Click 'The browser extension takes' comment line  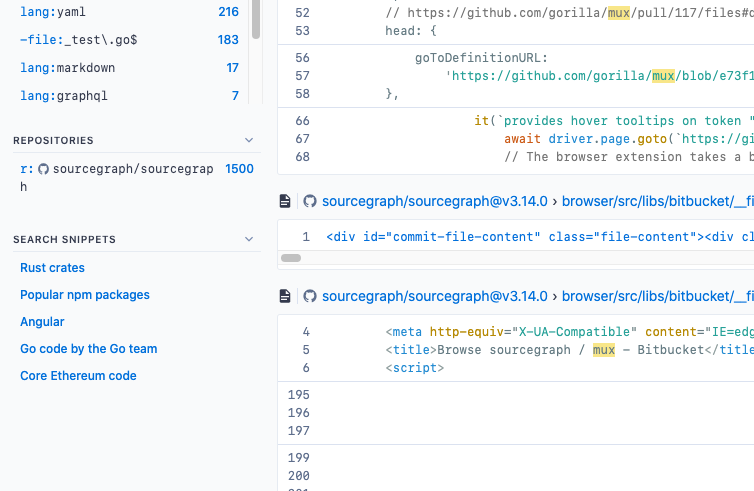point(629,157)
